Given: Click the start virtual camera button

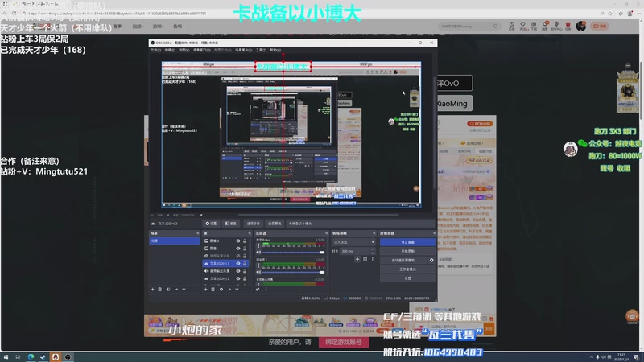Looking at the screenshot, I should pos(403,260).
